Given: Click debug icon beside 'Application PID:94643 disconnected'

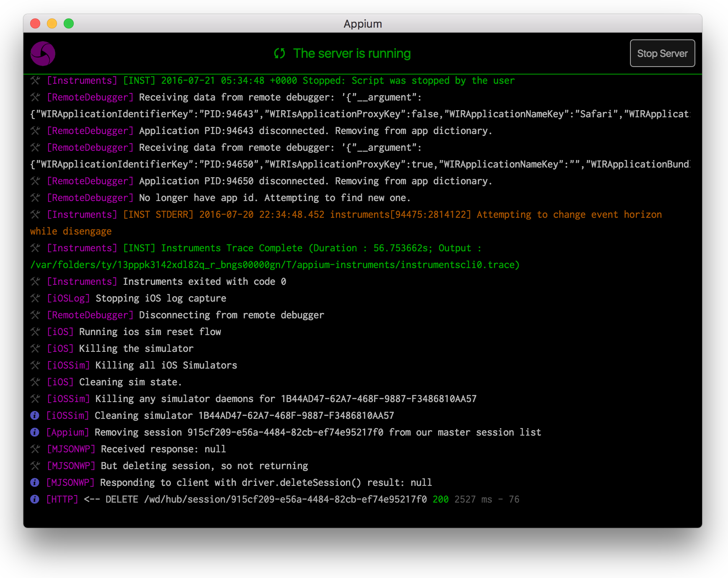Looking at the screenshot, I should (x=35, y=131).
